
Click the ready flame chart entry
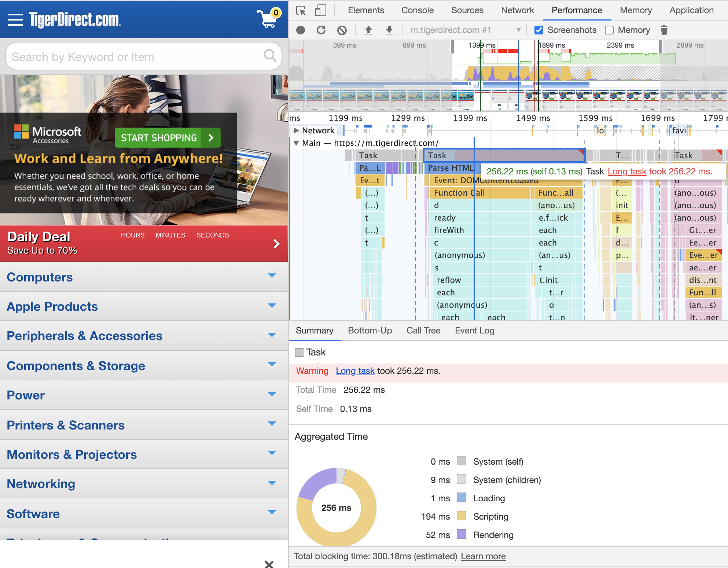click(481, 218)
